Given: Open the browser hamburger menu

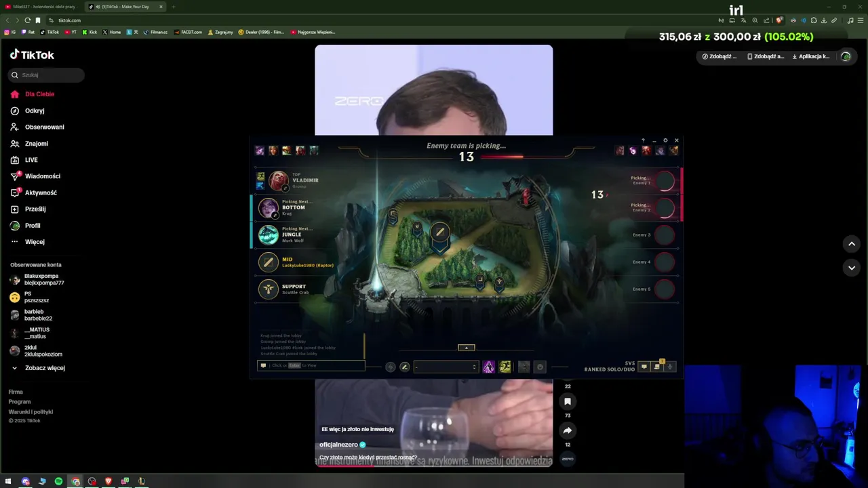Looking at the screenshot, I should click(861, 20).
